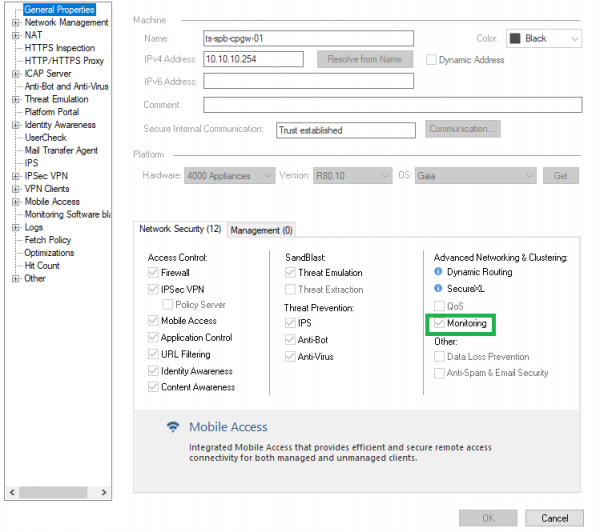Screen dimensions: 600x532
Task: Click the Communication button
Action: tap(463, 129)
